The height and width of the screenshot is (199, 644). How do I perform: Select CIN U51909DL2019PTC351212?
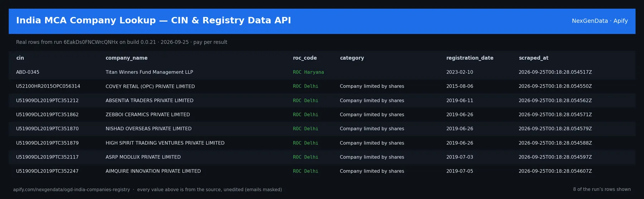point(47,101)
